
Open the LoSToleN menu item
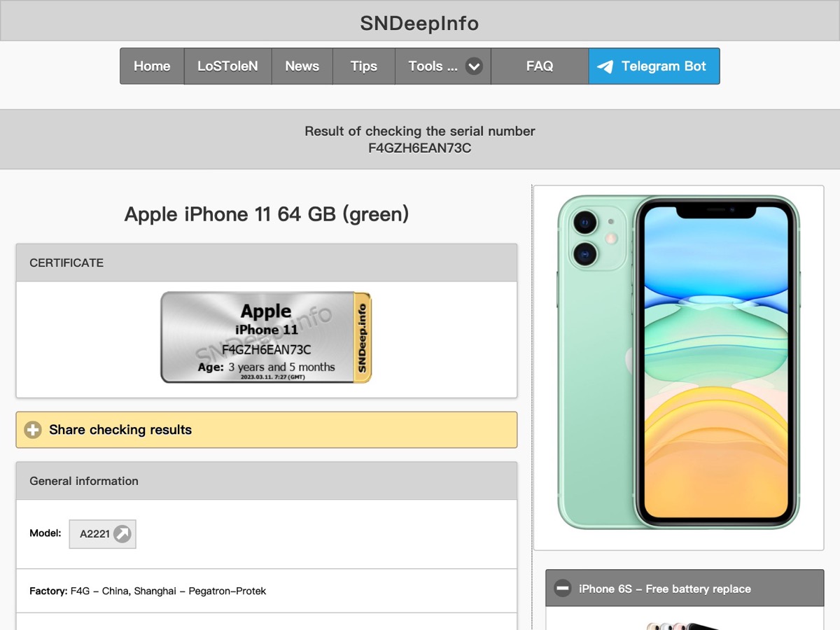227,66
